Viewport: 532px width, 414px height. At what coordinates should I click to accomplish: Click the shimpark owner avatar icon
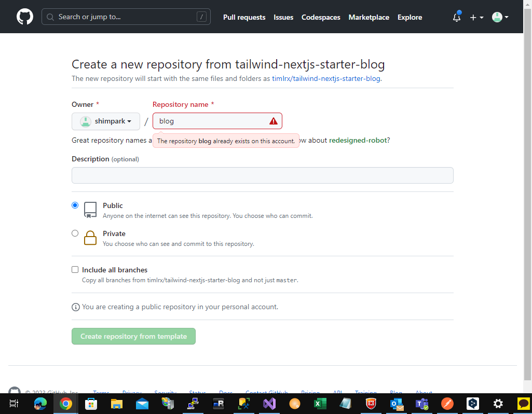[86, 121]
